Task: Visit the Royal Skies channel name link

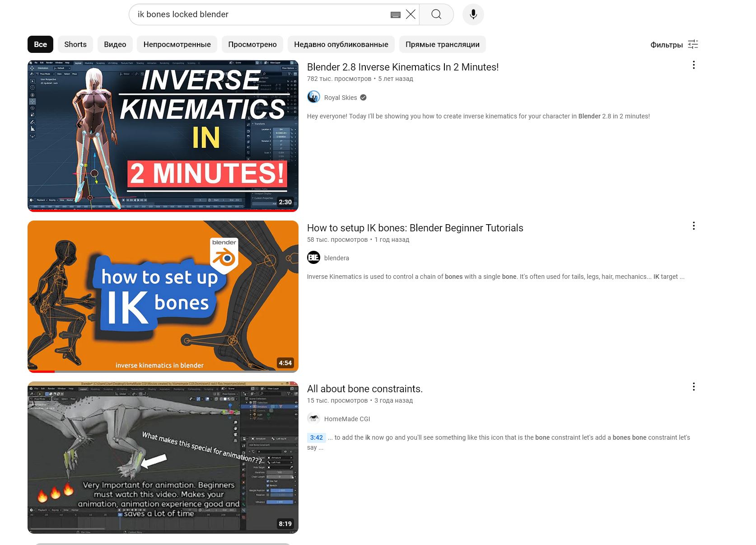Action: tap(341, 98)
